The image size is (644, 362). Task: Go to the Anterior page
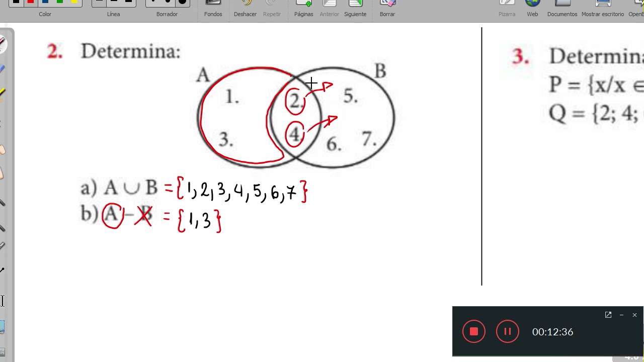(x=330, y=9)
